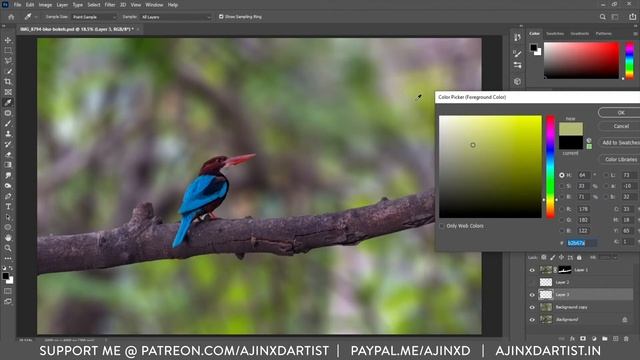
Task: Open the Image menu
Action: click(x=45, y=5)
